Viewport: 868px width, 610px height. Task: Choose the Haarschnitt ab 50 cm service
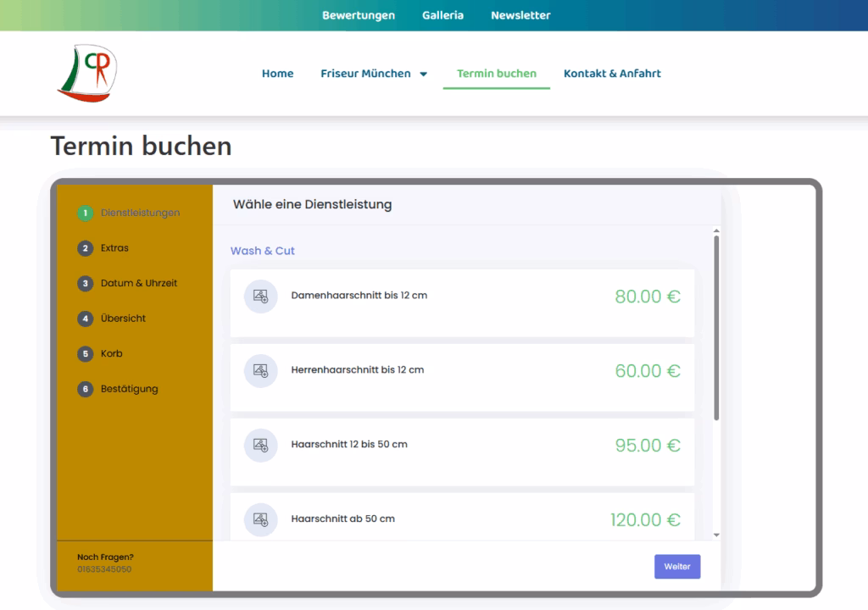click(x=462, y=517)
